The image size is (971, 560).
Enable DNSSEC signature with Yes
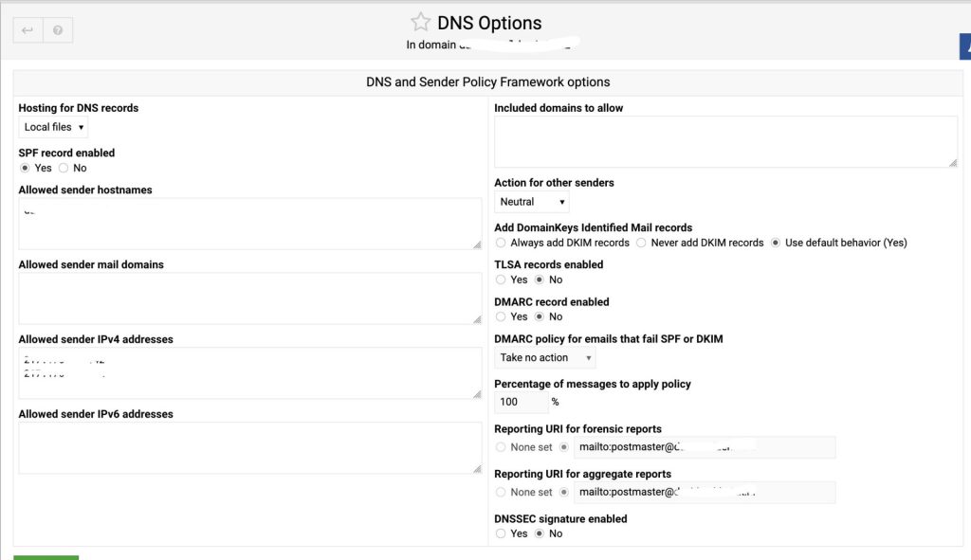tap(501, 533)
